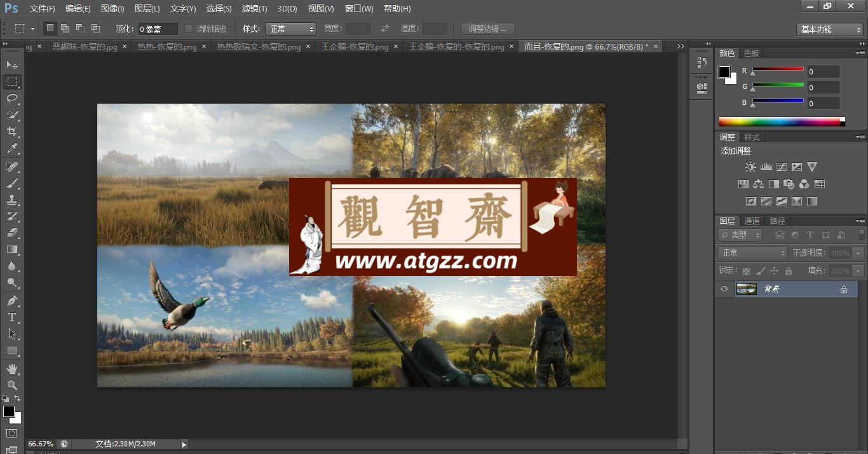The height and width of the screenshot is (454, 868).
Task: Select the Quick Selection tool
Action: click(12, 114)
